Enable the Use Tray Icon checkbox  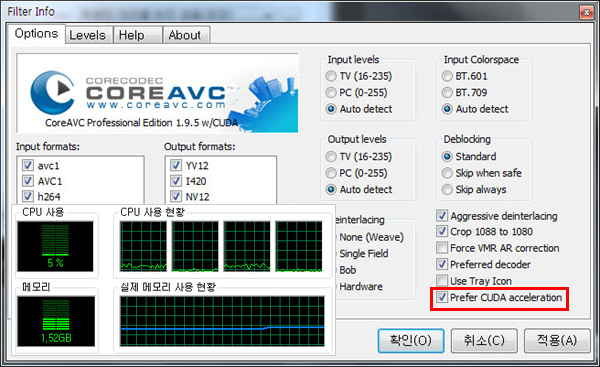[x=442, y=281]
